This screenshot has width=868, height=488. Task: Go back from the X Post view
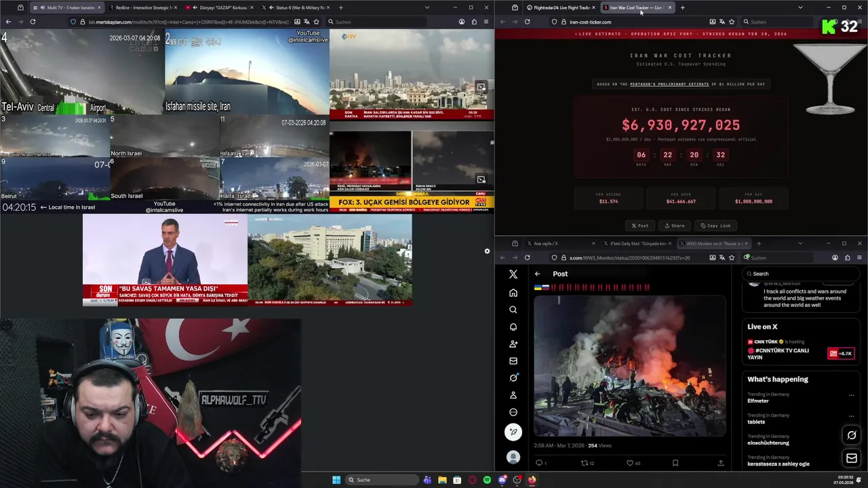[x=537, y=274]
